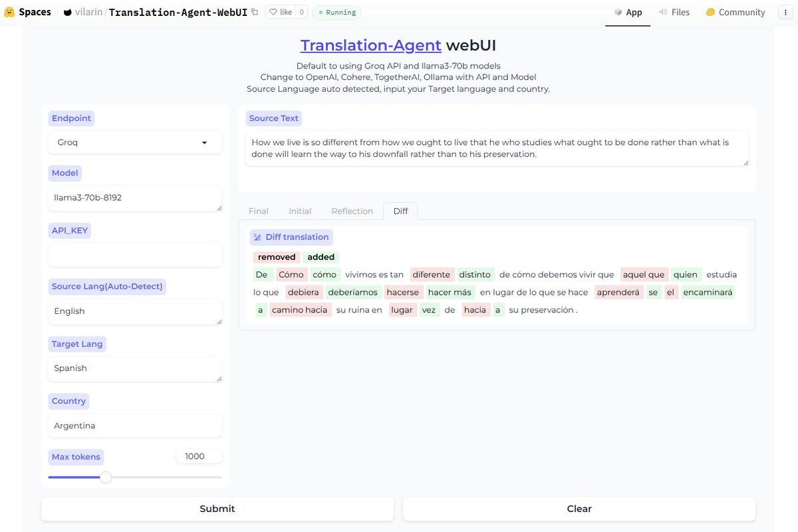Follow the Translation-Agent title hyperlink
The width and height of the screenshot is (798, 532).
tap(370, 45)
